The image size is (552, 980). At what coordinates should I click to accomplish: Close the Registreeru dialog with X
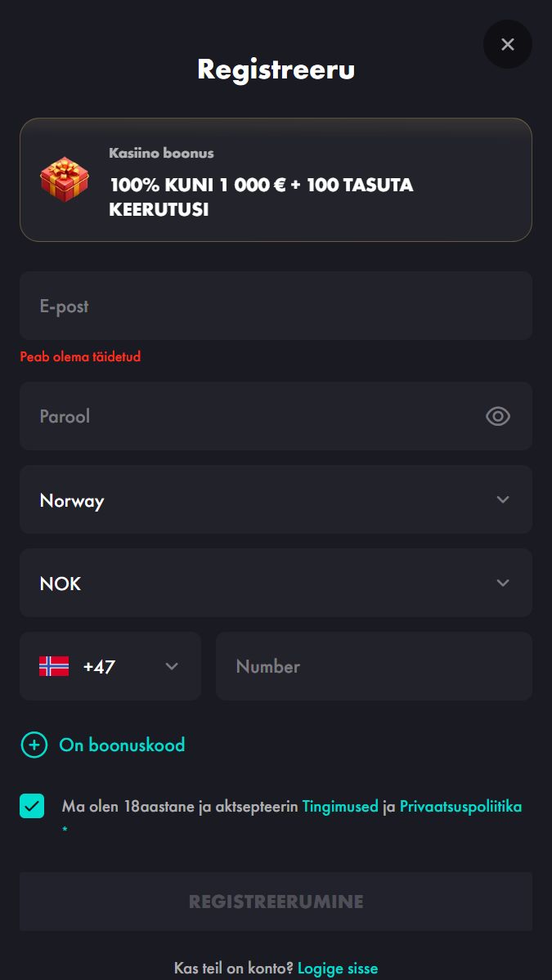(x=508, y=44)
